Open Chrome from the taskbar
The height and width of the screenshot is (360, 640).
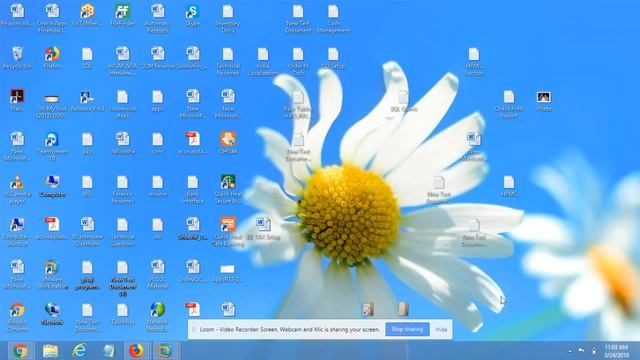point(20,351)
